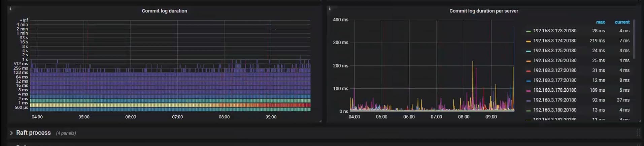Sort legend by current column

(x=622, y=22)
